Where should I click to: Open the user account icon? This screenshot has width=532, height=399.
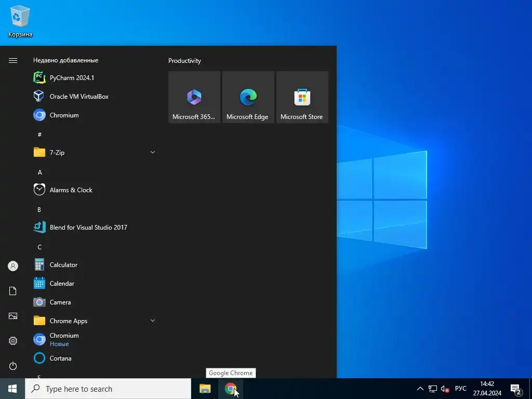(x=13, y=266)
